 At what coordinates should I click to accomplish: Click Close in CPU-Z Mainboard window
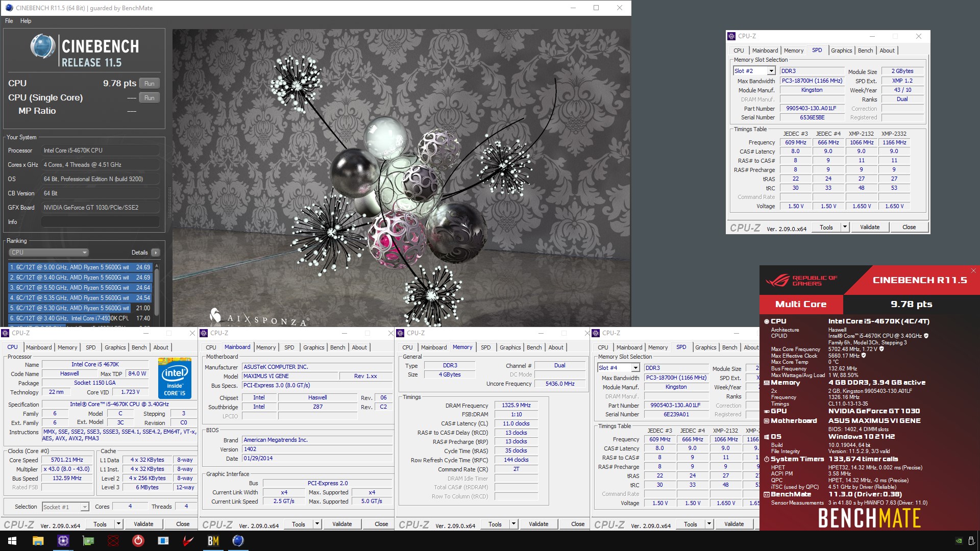(x=381, y=524)
